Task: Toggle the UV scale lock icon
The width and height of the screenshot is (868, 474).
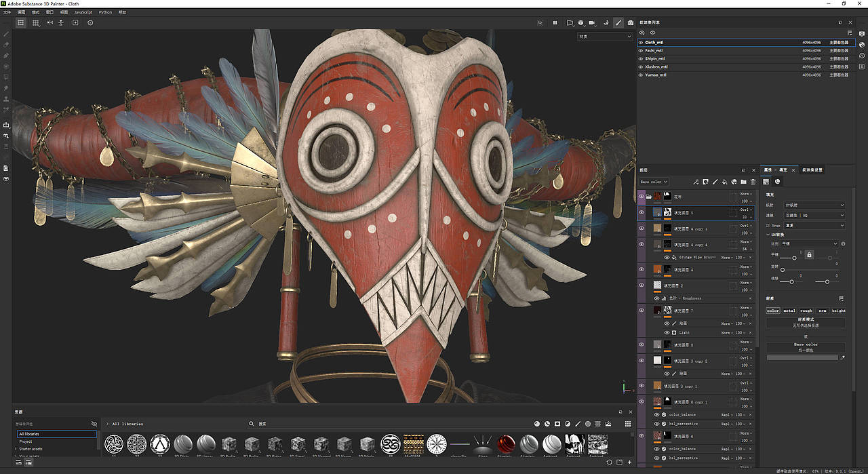Action: tap(809, 254)
